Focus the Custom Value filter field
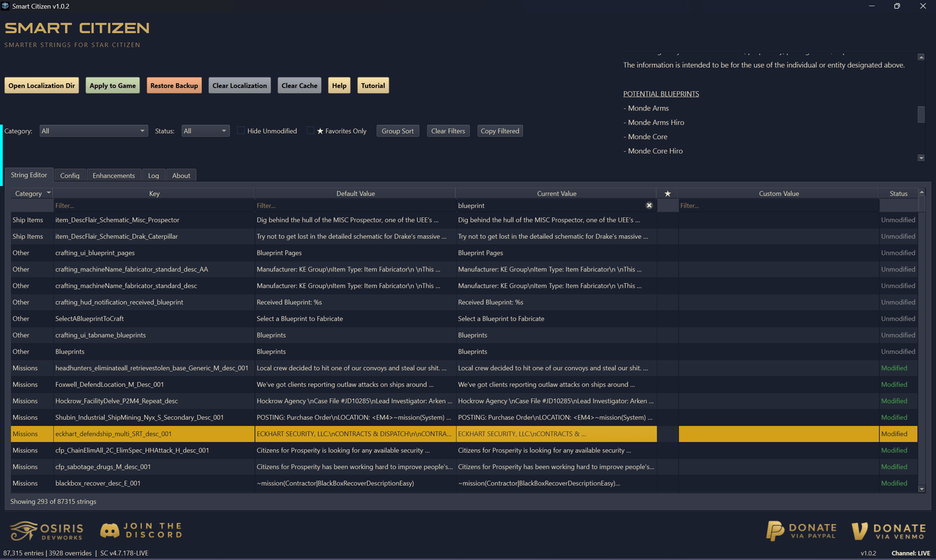This screenshot has height=560, width=936. 779,206
